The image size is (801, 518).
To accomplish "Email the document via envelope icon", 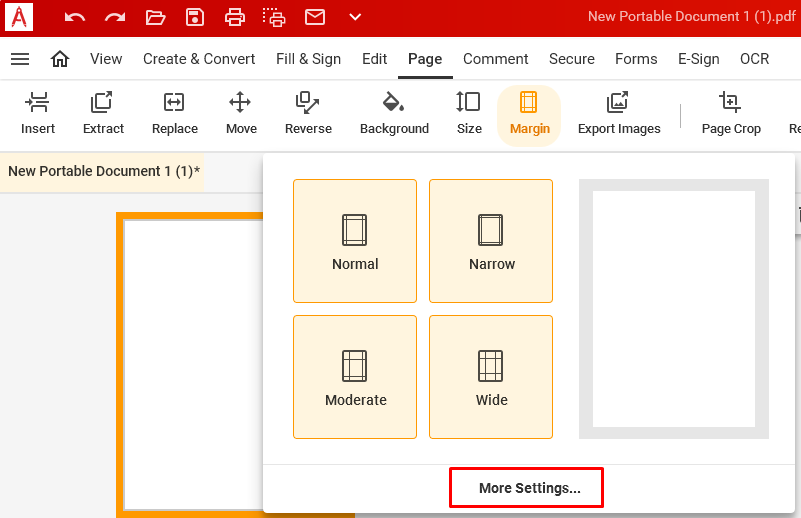I will tap(315, 17).
